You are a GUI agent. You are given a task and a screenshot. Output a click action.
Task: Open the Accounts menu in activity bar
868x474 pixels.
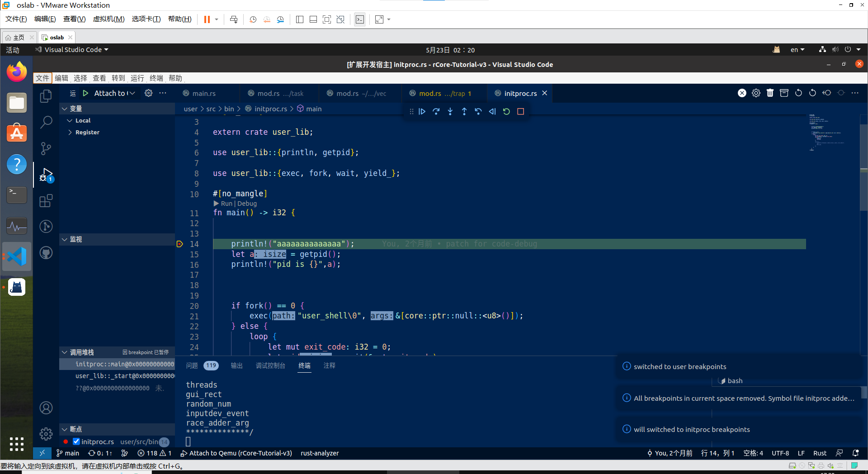tap(46, 408)
